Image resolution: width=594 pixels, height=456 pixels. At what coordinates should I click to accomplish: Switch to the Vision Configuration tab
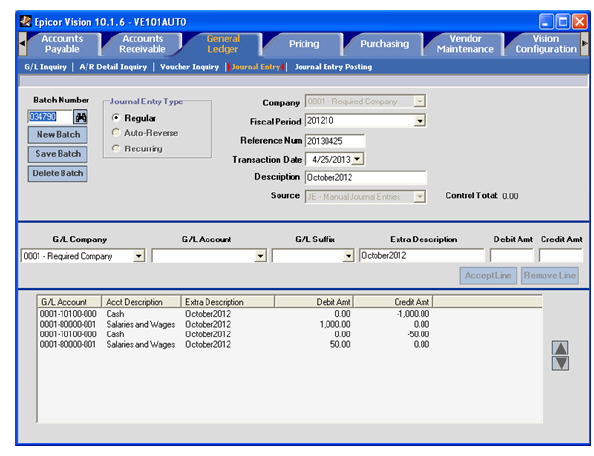546,44
